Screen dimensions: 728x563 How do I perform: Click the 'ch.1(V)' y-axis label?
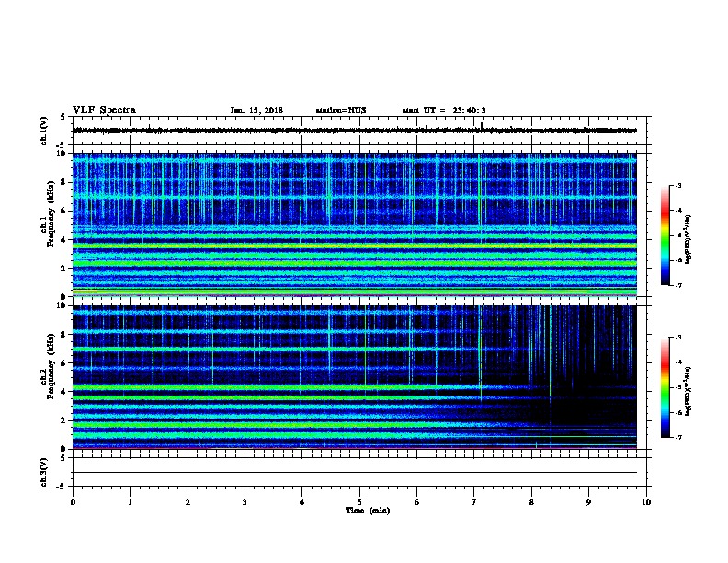point(44,131)
